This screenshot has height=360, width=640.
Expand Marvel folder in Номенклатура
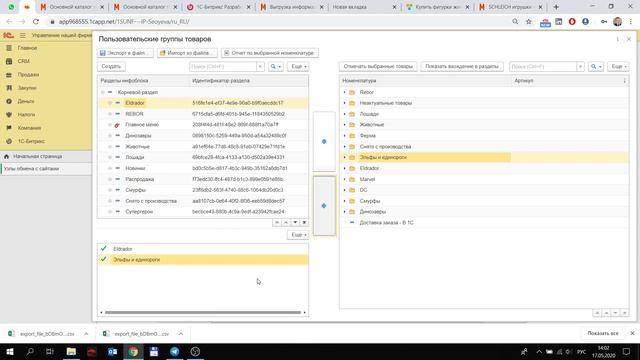344,179
